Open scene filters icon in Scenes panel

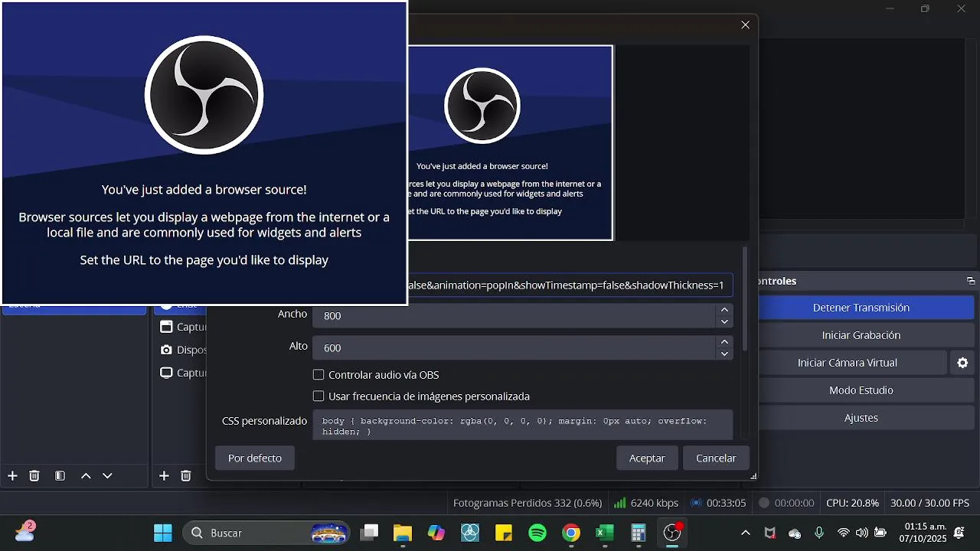tap(60, 476)
